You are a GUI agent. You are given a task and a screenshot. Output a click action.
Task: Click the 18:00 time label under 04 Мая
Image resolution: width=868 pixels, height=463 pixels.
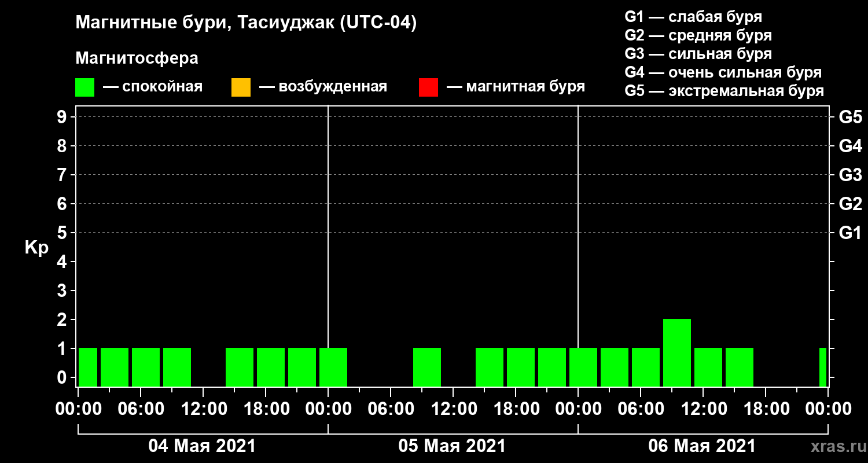266,409
